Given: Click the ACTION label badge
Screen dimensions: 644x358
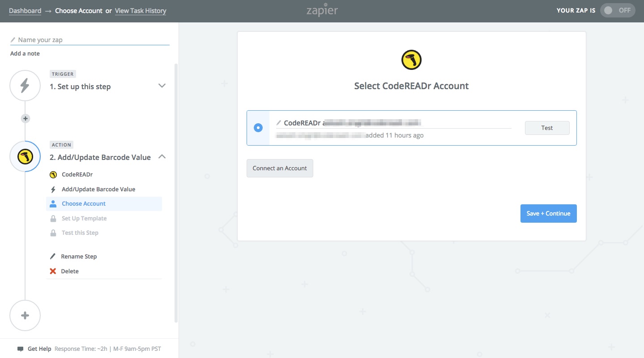Looking at the screenshot, I should [62, 145].
